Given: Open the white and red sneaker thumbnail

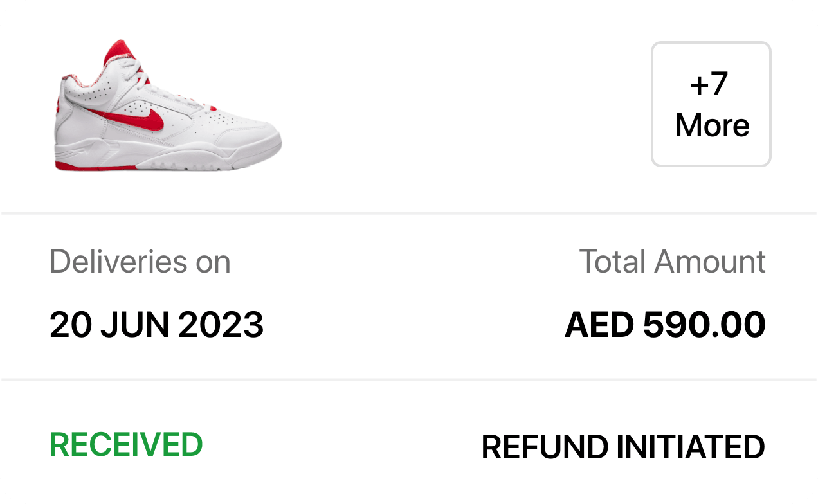Looking at the screenshot, I should [167, 106].
